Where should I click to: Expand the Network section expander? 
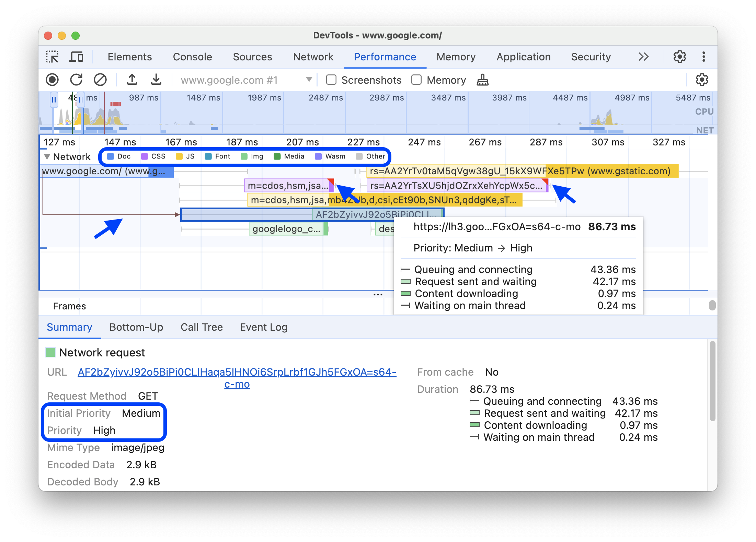pyautogui.click(x=47, y=157)
